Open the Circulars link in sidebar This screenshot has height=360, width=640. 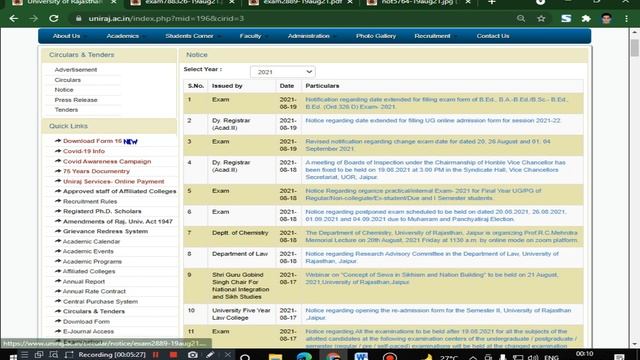[x=68, y=80]
